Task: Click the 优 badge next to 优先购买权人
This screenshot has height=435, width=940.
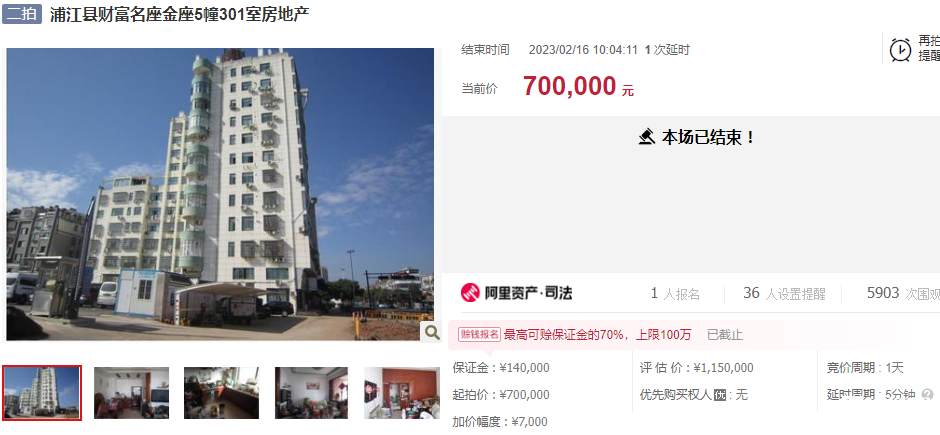Action: tap(720, 395)
